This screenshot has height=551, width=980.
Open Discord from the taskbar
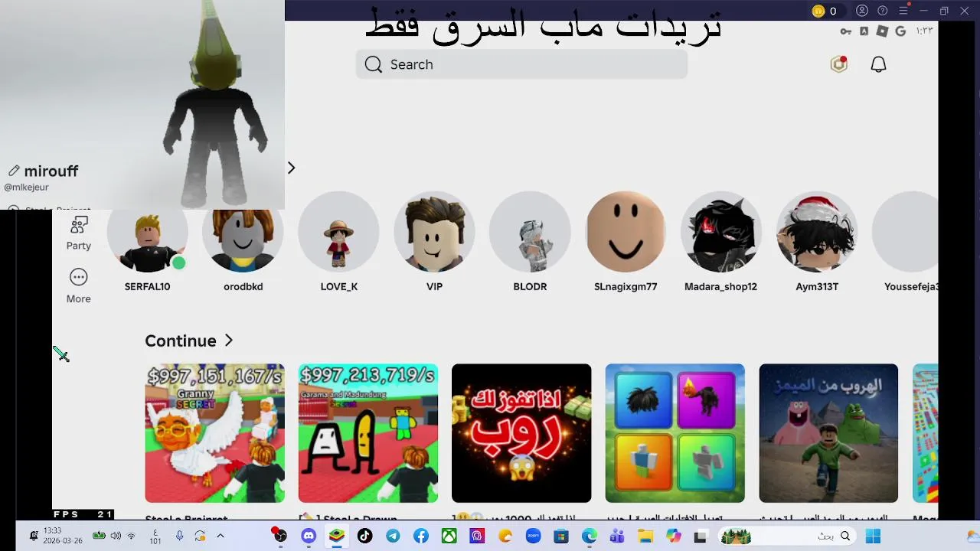coord(309,536)
